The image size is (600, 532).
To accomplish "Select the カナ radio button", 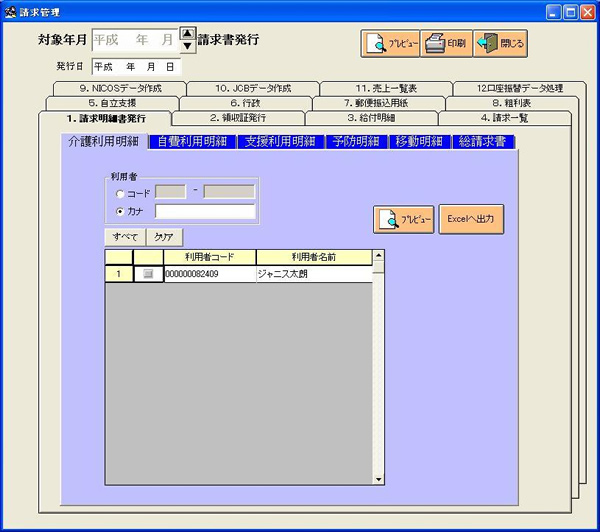I will [121, 212].
